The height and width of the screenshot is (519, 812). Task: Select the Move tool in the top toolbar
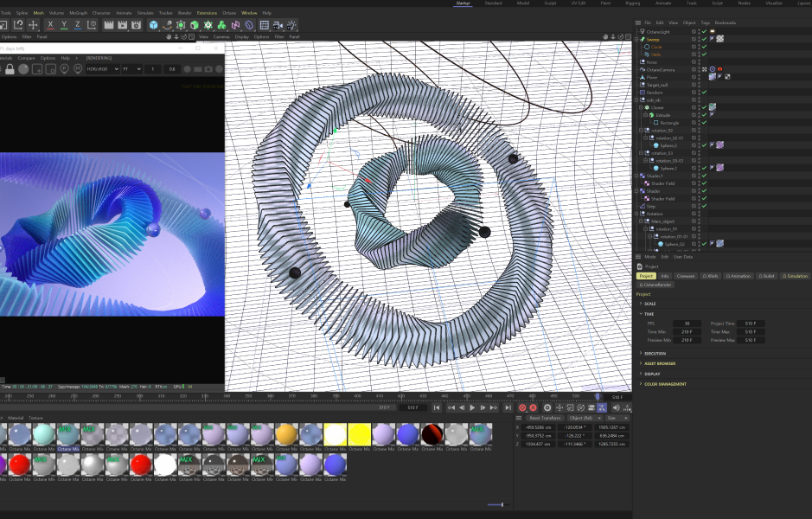tap(33, 25)
